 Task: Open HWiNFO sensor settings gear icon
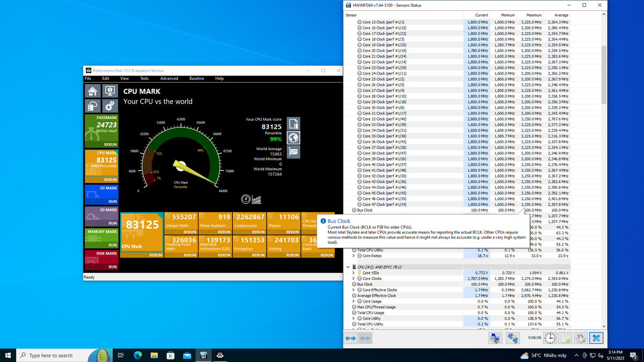[x=580, y=338]
